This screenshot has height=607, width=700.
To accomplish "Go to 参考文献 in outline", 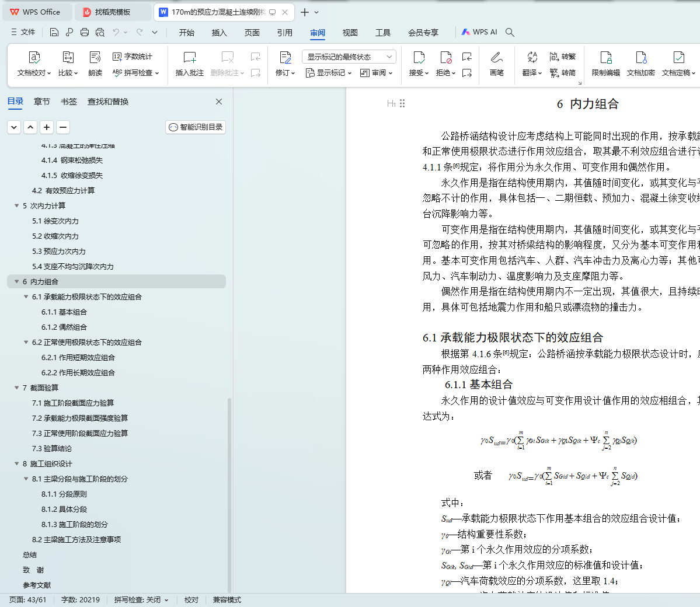I will (x=37, y=585).
